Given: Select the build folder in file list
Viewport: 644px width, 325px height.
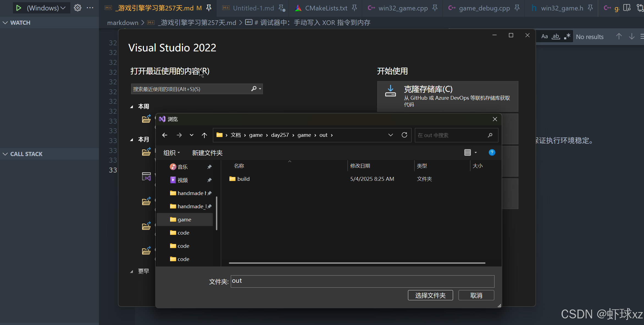Looking at the screenshot, I should click(243, 179).
